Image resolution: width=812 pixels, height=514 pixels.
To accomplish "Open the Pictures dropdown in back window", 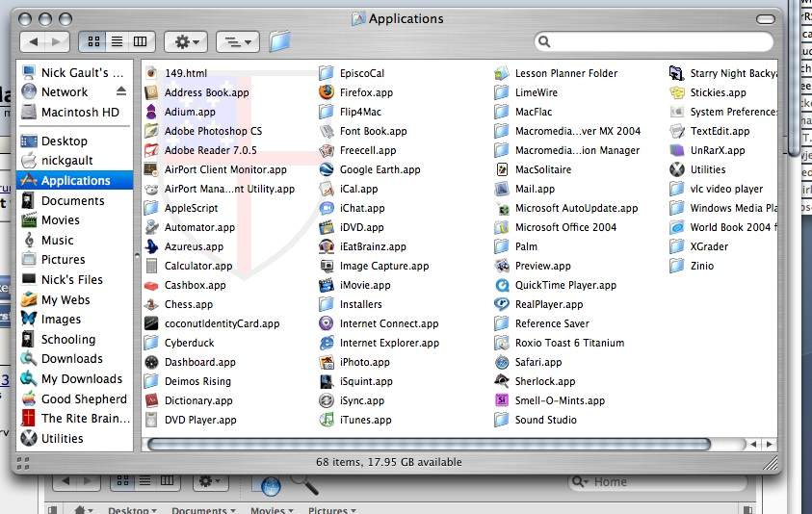I will [332, 510].
